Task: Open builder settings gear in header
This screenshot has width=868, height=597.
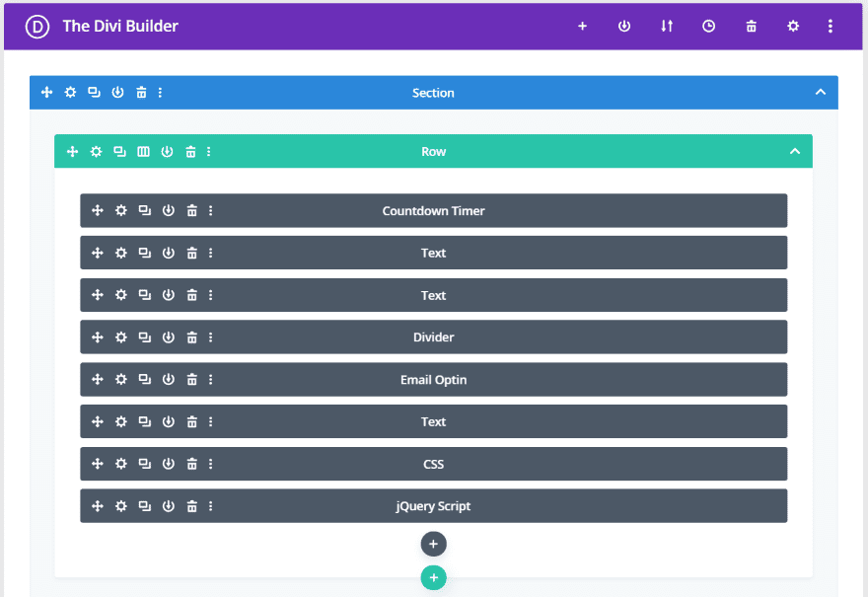Action: coord(793,26)
